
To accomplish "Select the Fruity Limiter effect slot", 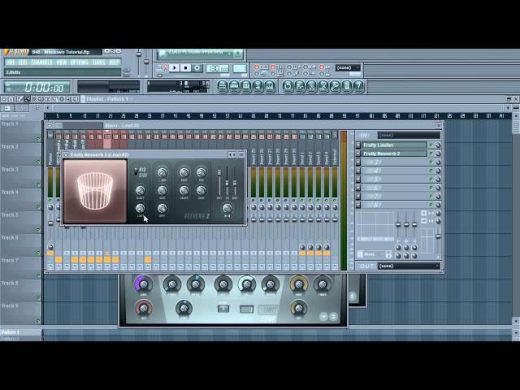I will tap(394, 145).
